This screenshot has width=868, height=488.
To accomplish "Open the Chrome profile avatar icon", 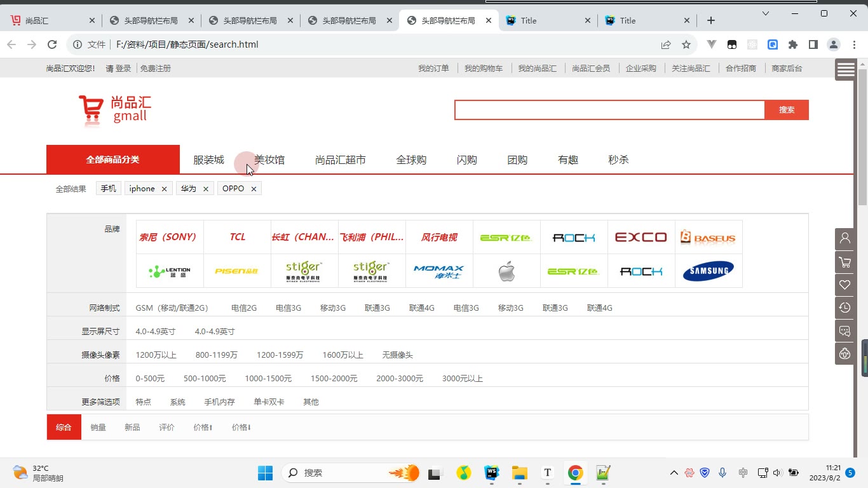I will (x=833, y=44).
